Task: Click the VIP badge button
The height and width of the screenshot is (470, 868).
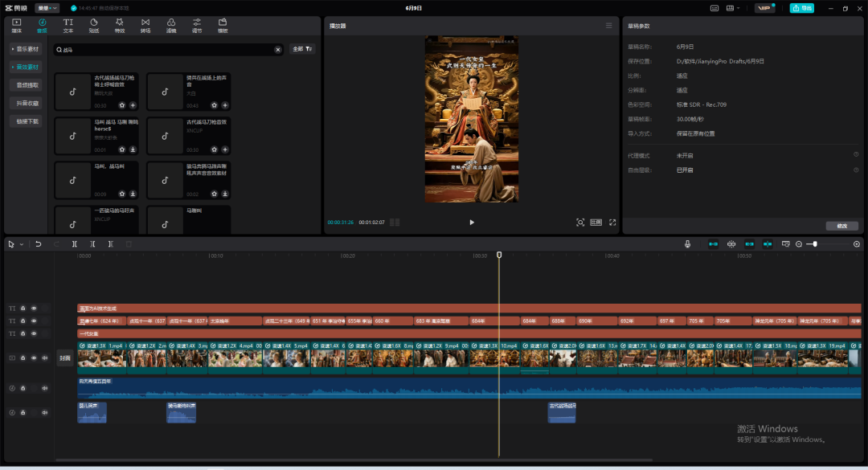Action: pyautogui.click(x=764, y=8)
